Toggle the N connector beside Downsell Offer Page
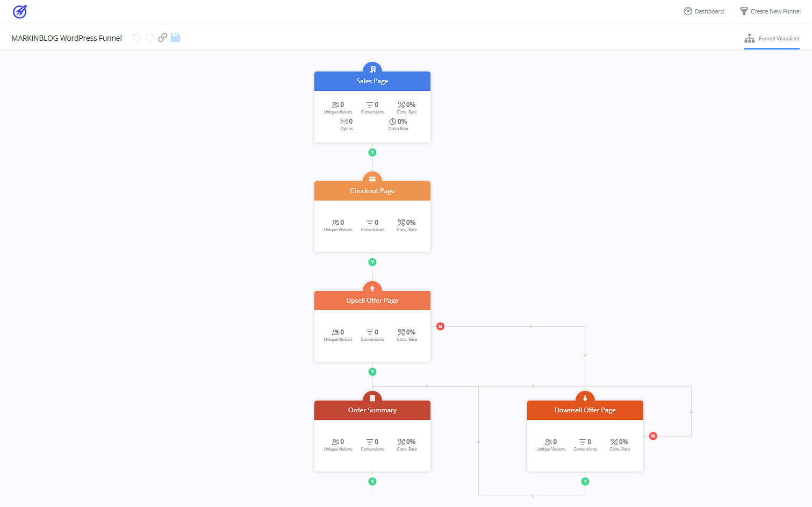The width and height of the screenshot is (812, 507). coord(653,435)
